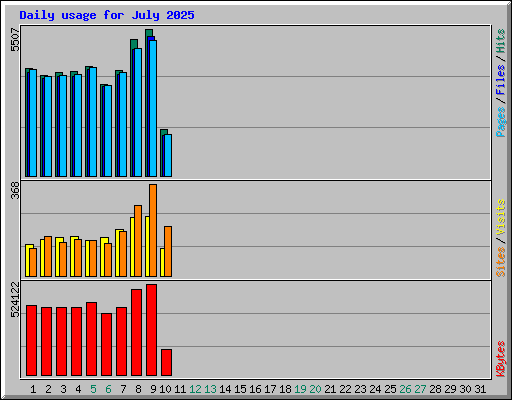Click weekend day 6 on the x-axis
The height and width of the screenshot is (400, 512).
click(108, 389)
